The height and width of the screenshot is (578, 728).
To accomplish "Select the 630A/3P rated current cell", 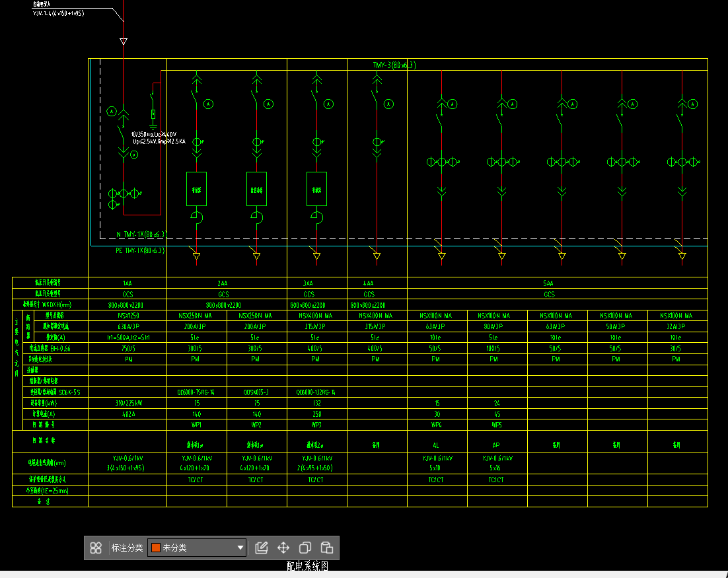I will 128,326.
